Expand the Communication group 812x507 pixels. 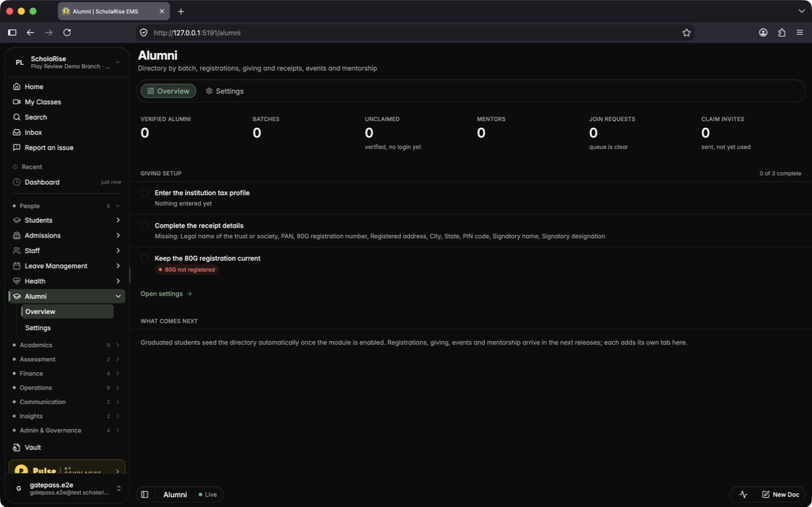pyautogui.click(x=67, y=401)
